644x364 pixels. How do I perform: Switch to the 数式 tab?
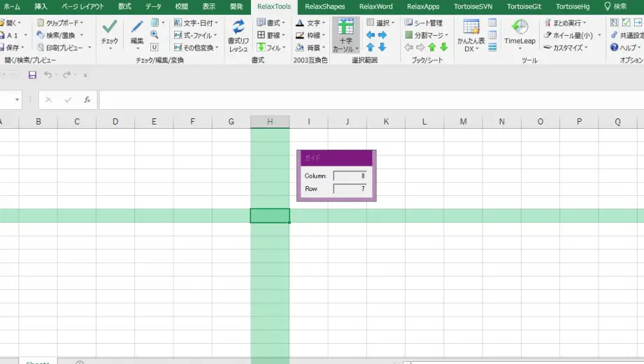pos(124,6)
